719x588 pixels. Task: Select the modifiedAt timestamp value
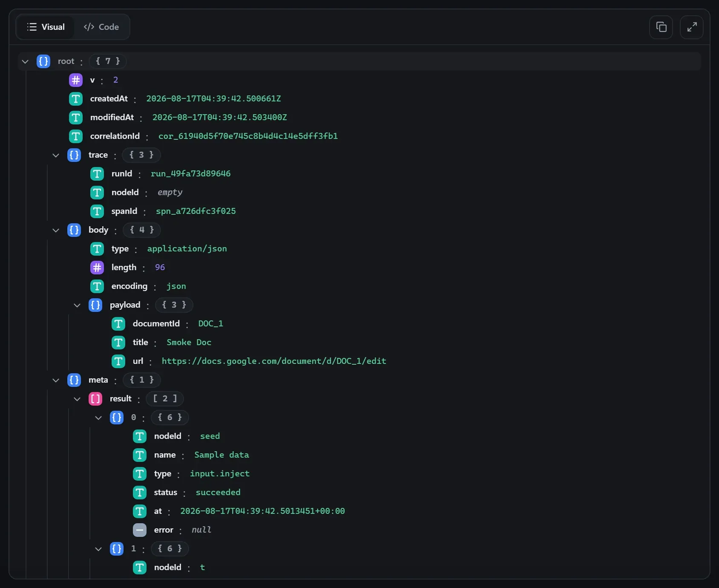220,118
